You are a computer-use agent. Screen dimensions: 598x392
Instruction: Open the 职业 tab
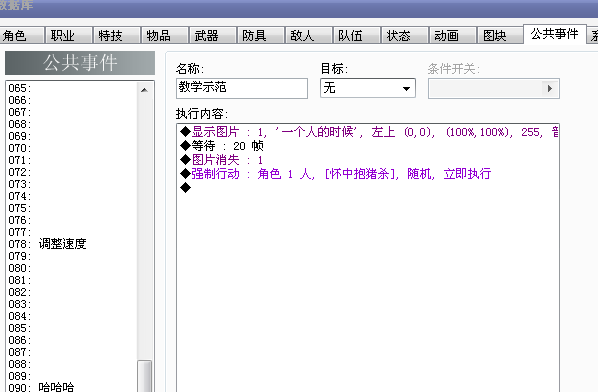[69, 35]
